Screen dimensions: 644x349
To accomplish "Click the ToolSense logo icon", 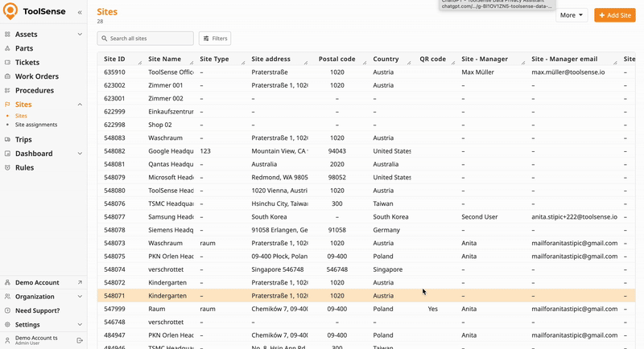I will pos(10,12).
